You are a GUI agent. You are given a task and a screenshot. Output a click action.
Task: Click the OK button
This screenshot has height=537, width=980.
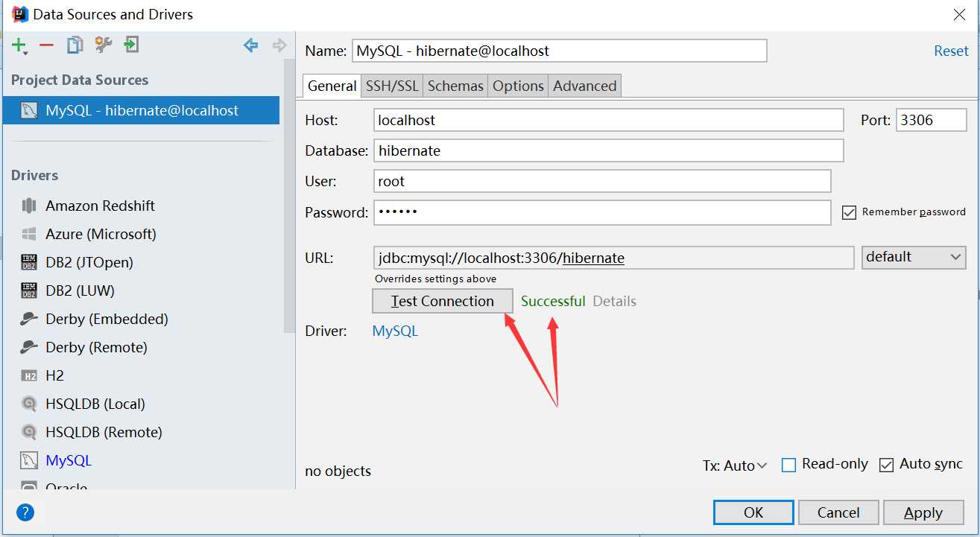[x=753, y=512]
